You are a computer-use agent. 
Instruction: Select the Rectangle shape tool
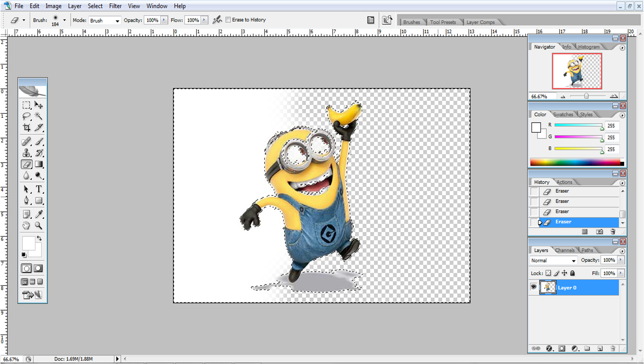pos(39,201)
